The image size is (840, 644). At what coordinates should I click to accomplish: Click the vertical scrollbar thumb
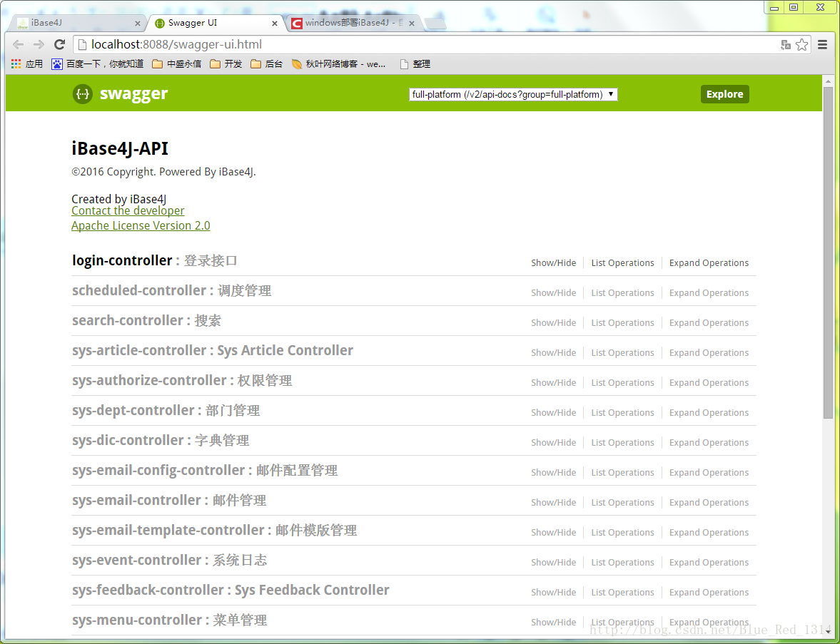(x=828, y=252)
